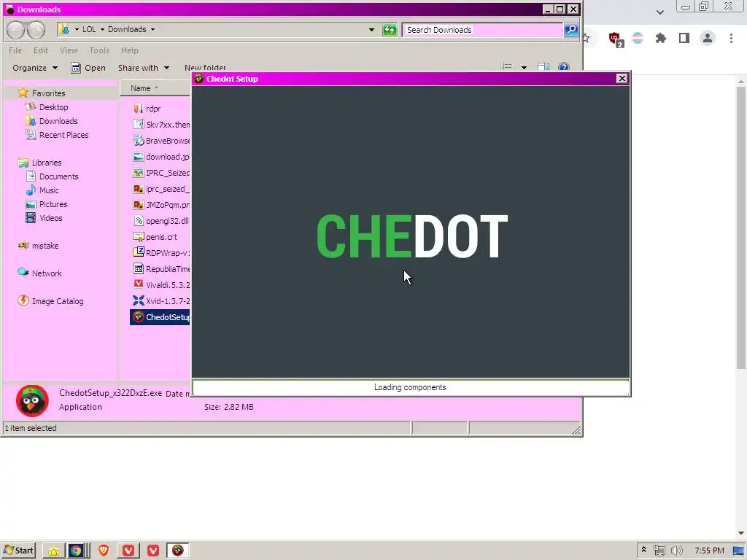Image resolution: width=747 pixels, height=560 pixels.
Task: Select Downloads in the navigation pane
Action: pyautogui.click(x=52, y=121)
